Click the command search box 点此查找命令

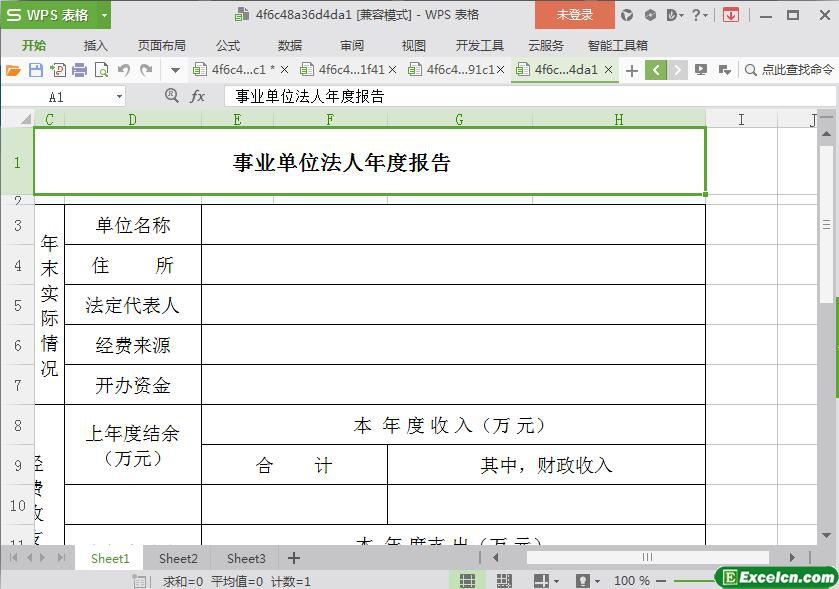coord(789,70)
